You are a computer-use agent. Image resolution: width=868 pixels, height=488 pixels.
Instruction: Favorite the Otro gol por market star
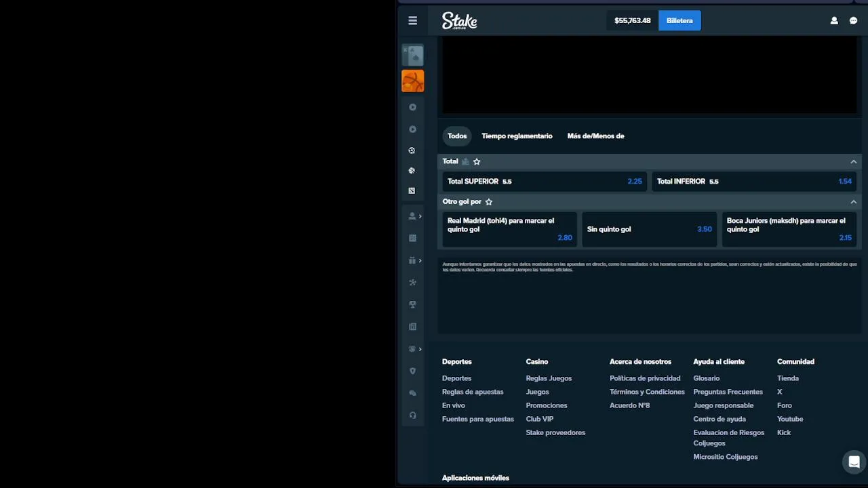click(489, 201)
